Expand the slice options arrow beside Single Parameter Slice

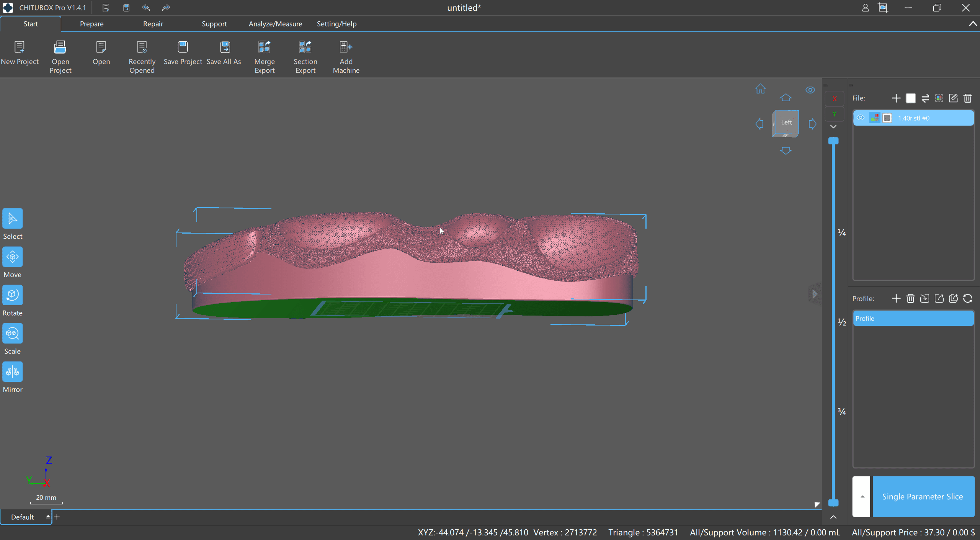tap(862, 497)
